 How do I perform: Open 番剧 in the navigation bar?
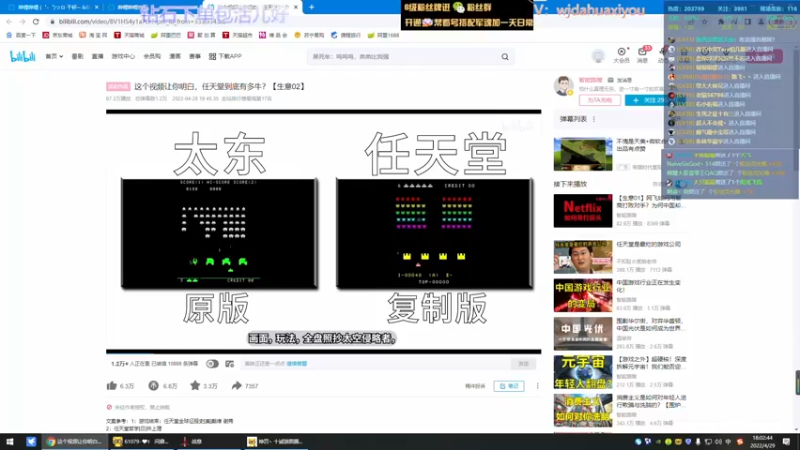[77, 56]
